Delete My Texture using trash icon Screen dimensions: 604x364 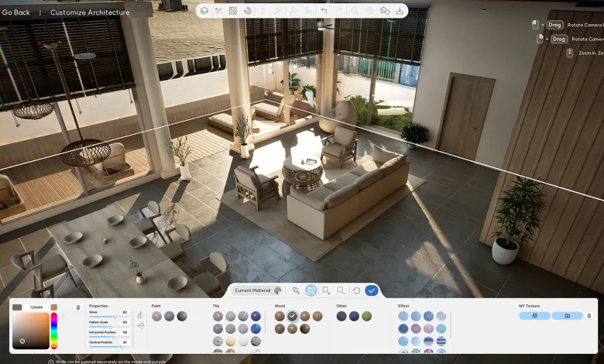[589, 316]
